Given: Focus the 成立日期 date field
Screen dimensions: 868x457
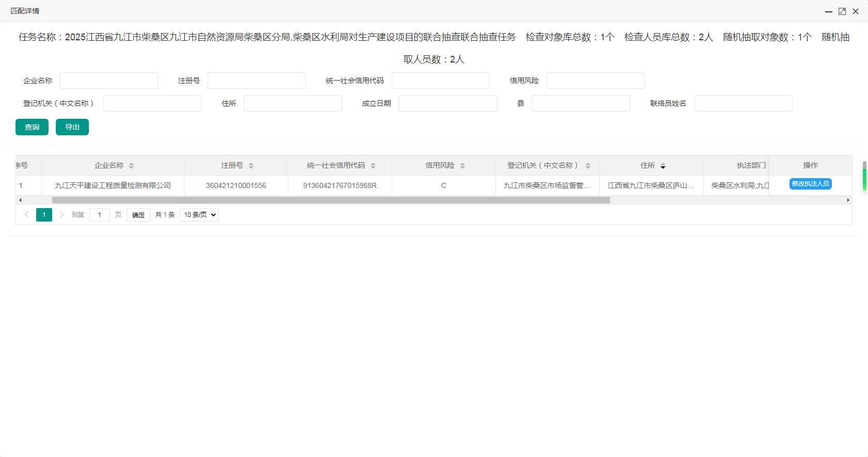Looking at the screenshot, I should (447, 103).
